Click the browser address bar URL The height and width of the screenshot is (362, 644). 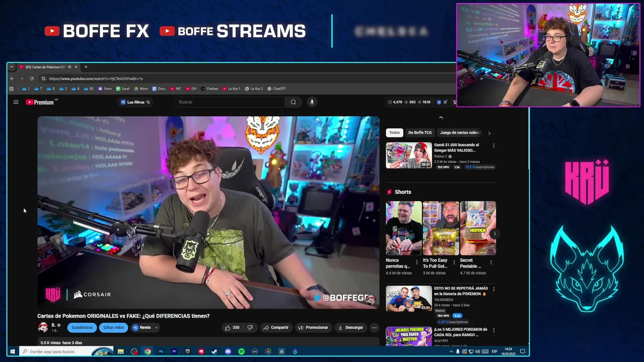point(96,78)
